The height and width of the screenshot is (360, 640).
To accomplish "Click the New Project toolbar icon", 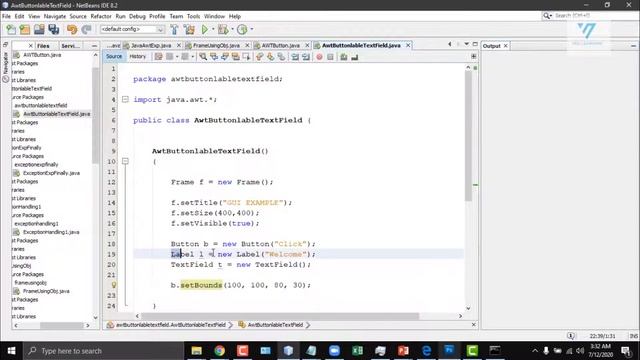I will [x=25, y=29].
